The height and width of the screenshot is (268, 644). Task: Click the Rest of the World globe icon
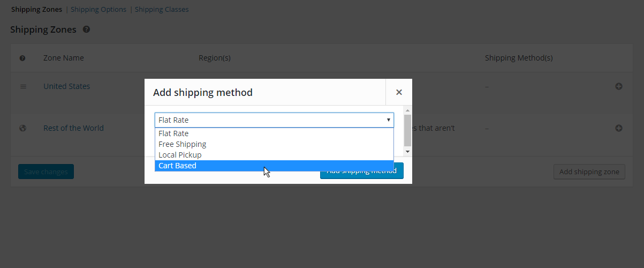click(23, 128)
